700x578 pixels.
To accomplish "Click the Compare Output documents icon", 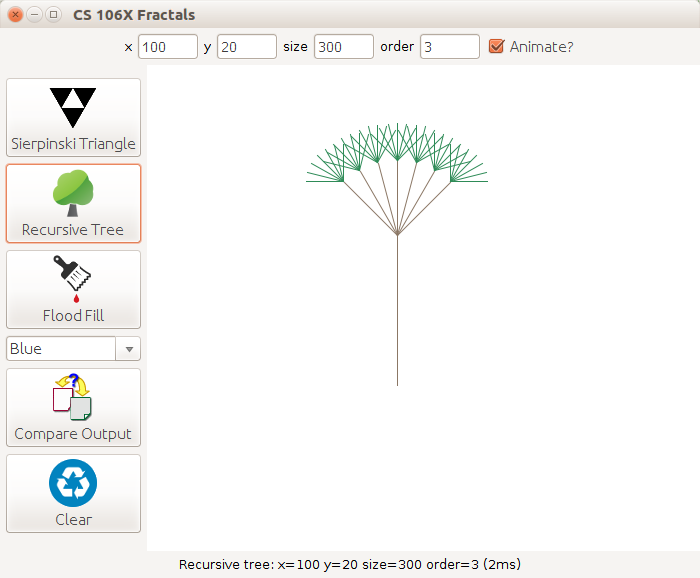I will pyautogui.click(x=73, y=397).
